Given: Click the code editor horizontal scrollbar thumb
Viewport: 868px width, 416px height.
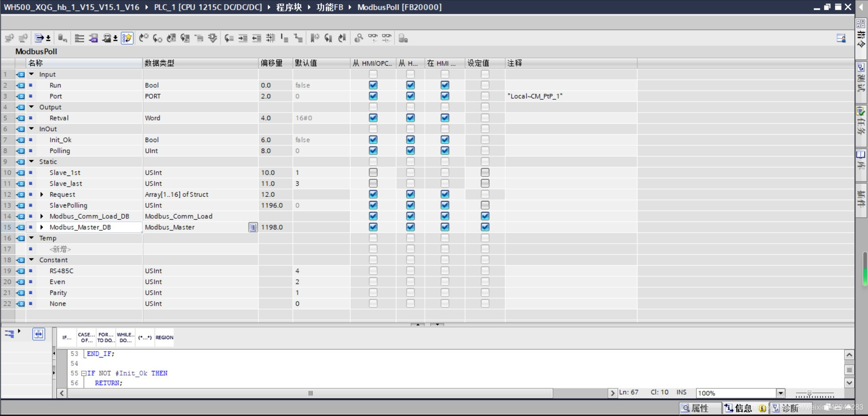Looking at the screenshot, I should tap(310, 393).
